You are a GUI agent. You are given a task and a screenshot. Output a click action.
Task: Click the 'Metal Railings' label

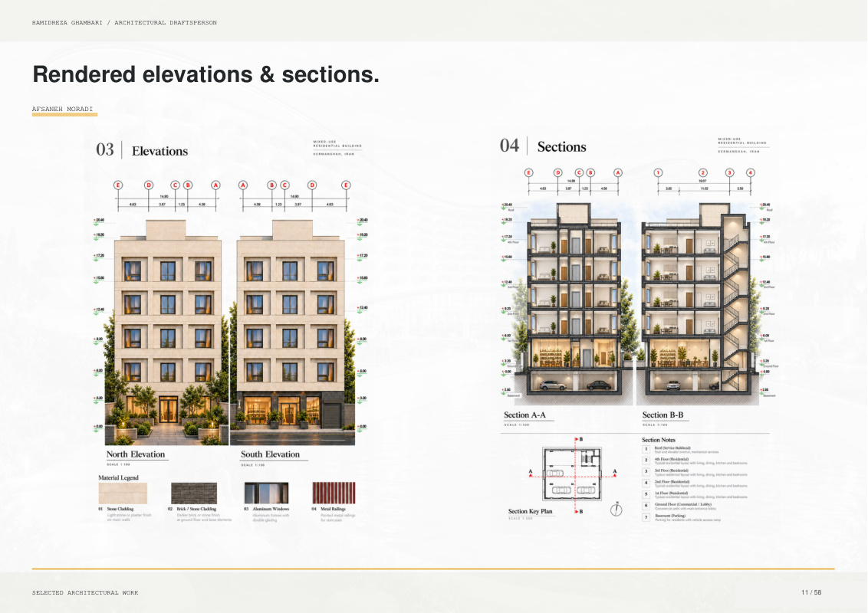pyautogui.click(x=333, y=509)
